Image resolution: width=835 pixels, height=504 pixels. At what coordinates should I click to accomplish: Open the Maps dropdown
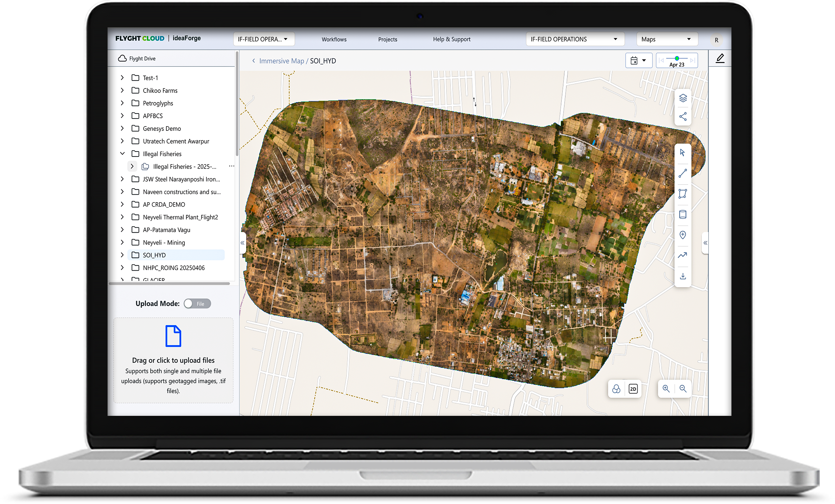667,39
